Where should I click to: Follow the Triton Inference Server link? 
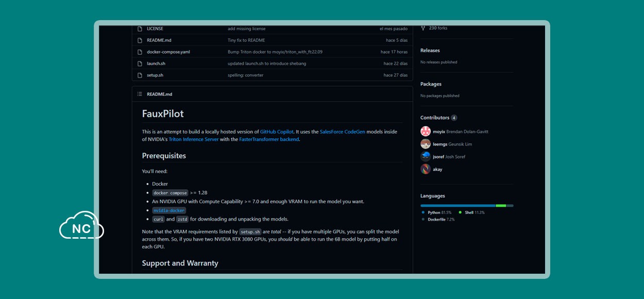194,139
